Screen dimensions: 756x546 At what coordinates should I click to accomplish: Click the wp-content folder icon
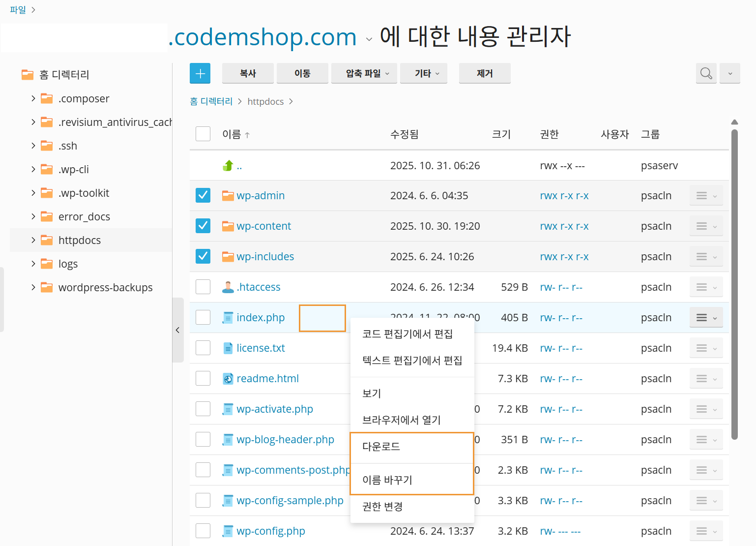click(228, 226)
